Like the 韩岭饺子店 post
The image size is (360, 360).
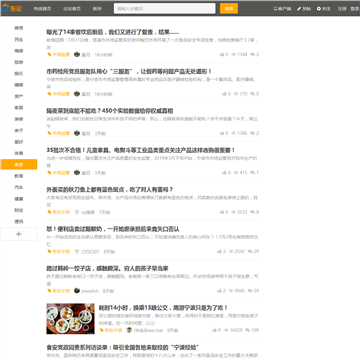pos(219,291)
